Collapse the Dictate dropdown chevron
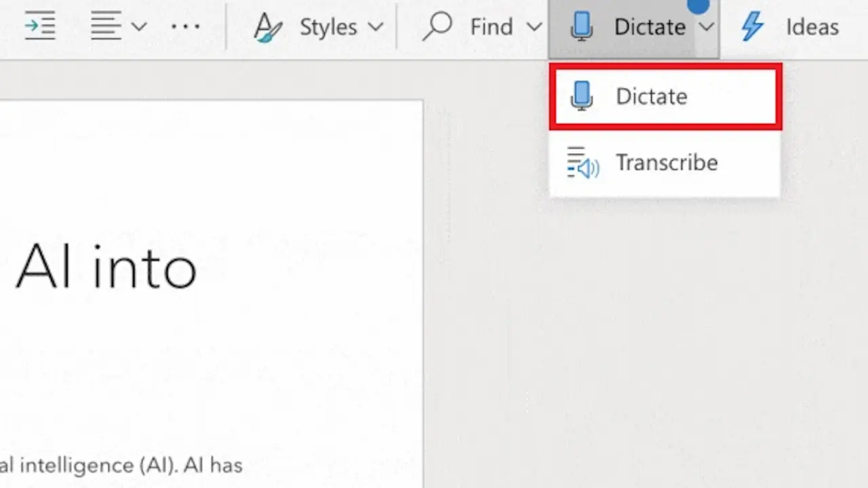 (706, 27)
